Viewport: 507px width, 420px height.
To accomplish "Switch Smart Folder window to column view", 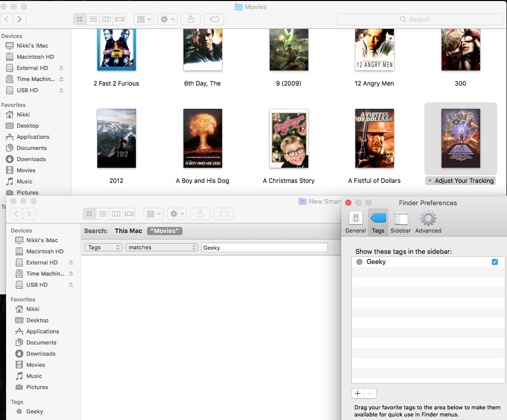I will click(116, 214).
